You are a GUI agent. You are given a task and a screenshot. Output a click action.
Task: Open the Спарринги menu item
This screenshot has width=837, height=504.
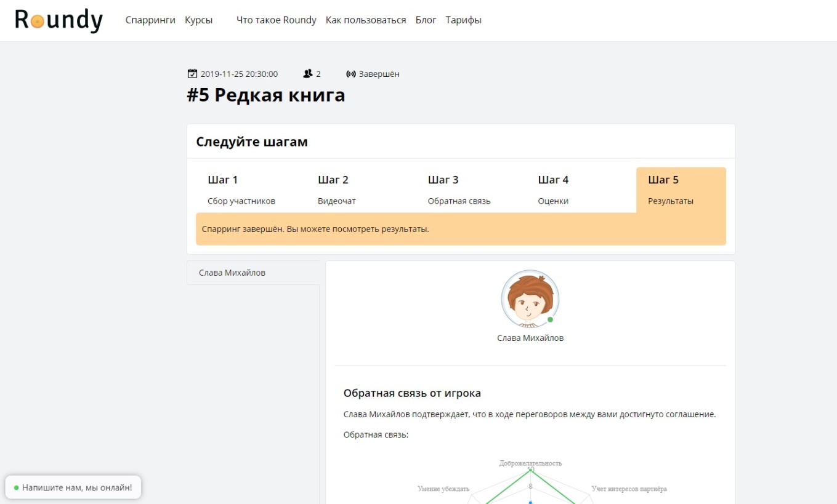tap(150, 20)
